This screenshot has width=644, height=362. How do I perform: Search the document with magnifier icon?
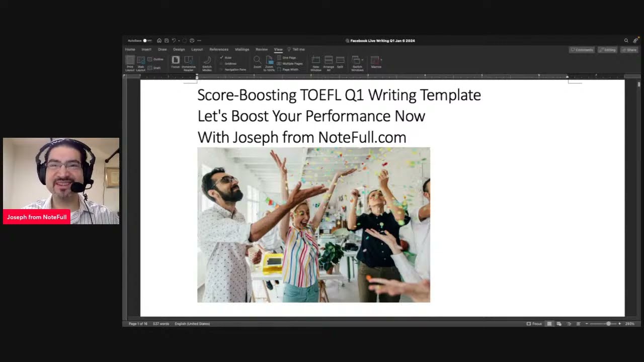click(626, 41)
